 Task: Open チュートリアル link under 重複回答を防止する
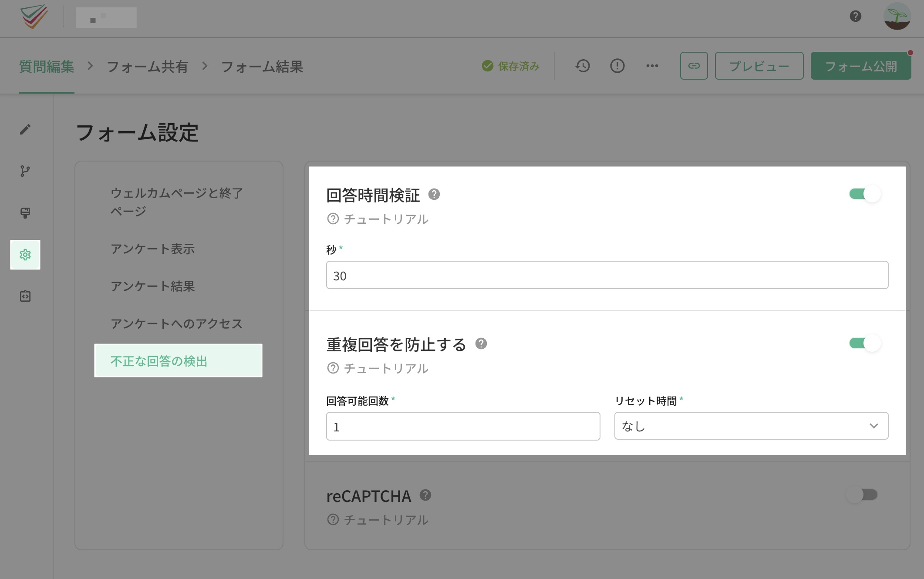(378, 368)
